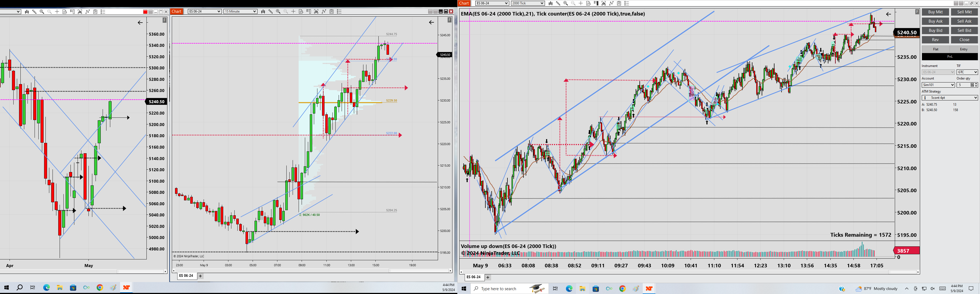Select drawing tools pencil in daily chart toolbar
Image resolution: width=980 pixels, height=294 pixels.
(x=34, y=12)
